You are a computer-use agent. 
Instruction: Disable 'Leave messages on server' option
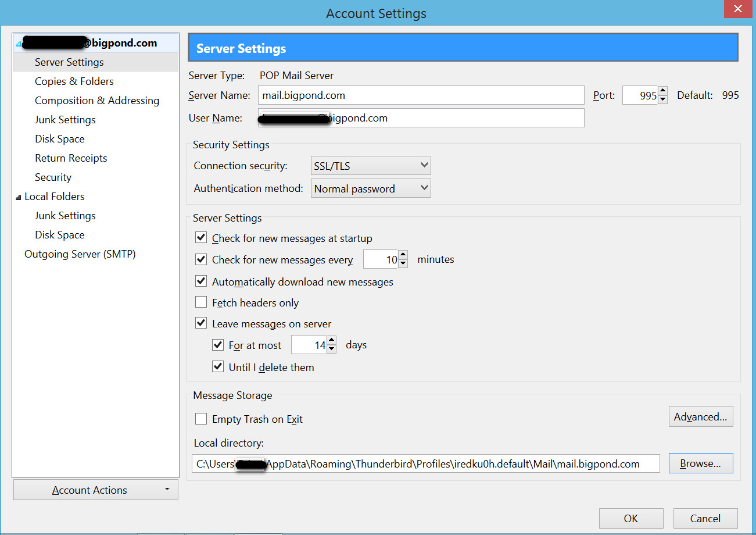click(x=201, y=323)
